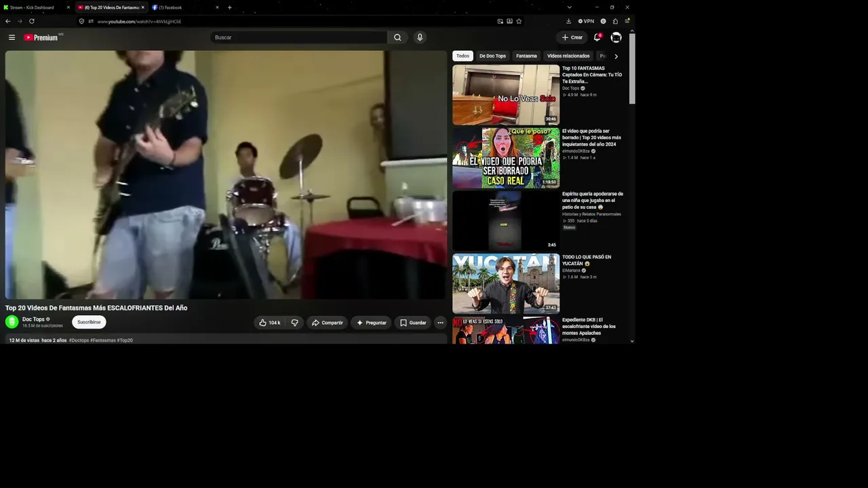Switch to Facebook tab
868x488 pixels.
pos(183,7)
